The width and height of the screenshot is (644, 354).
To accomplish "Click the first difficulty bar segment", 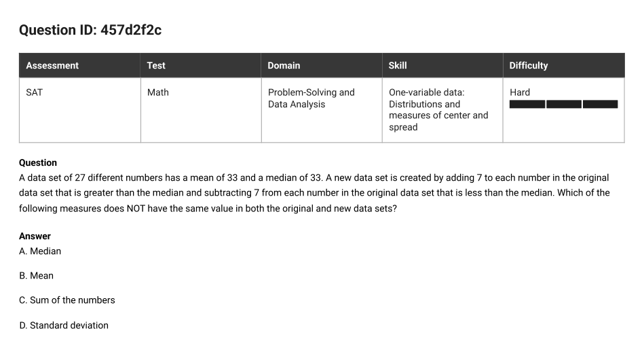I will (527, 104).
